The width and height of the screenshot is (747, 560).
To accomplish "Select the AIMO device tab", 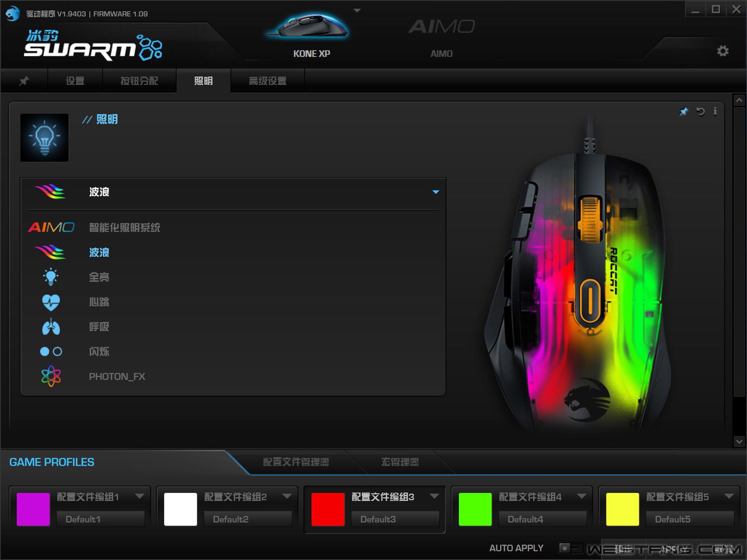I will [441, 38].
